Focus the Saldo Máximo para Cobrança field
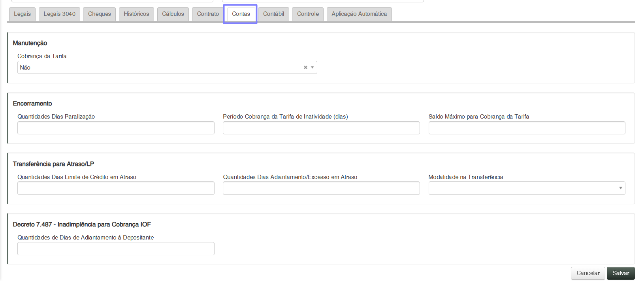The image size is (644, 281). point(527,128)
